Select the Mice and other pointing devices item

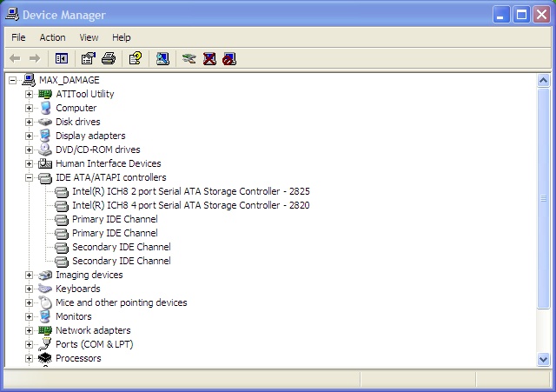pos(121,302)
